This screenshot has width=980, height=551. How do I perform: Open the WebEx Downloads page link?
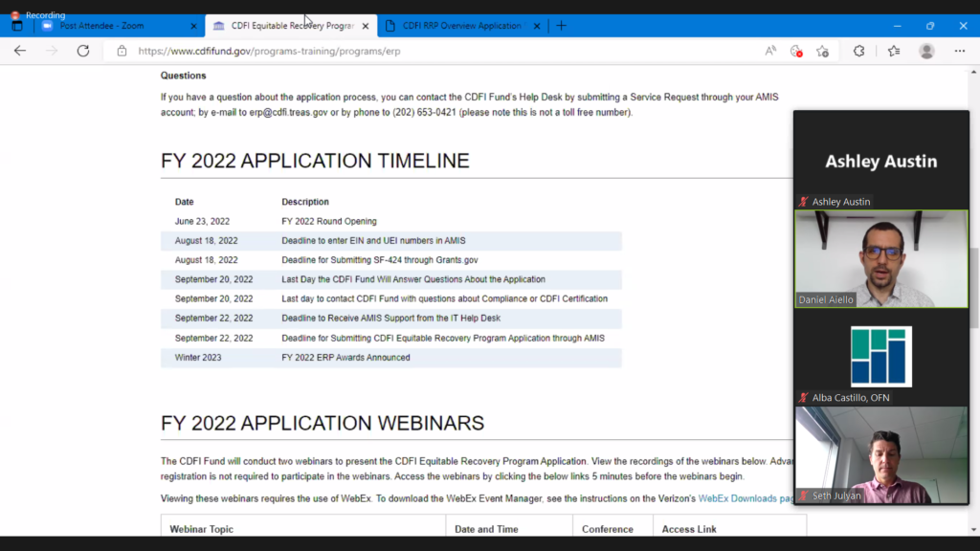click(745, 498)
